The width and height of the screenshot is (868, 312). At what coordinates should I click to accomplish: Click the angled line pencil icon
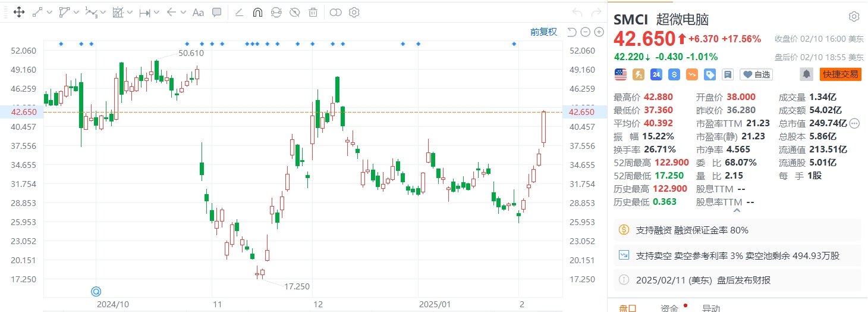tap(239, 12)
